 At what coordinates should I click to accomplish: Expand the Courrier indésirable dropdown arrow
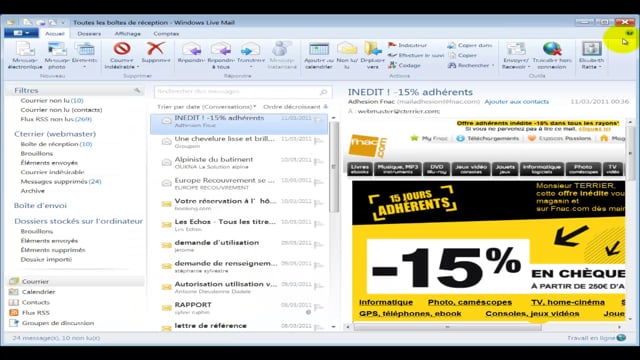[x=138, y=67]
